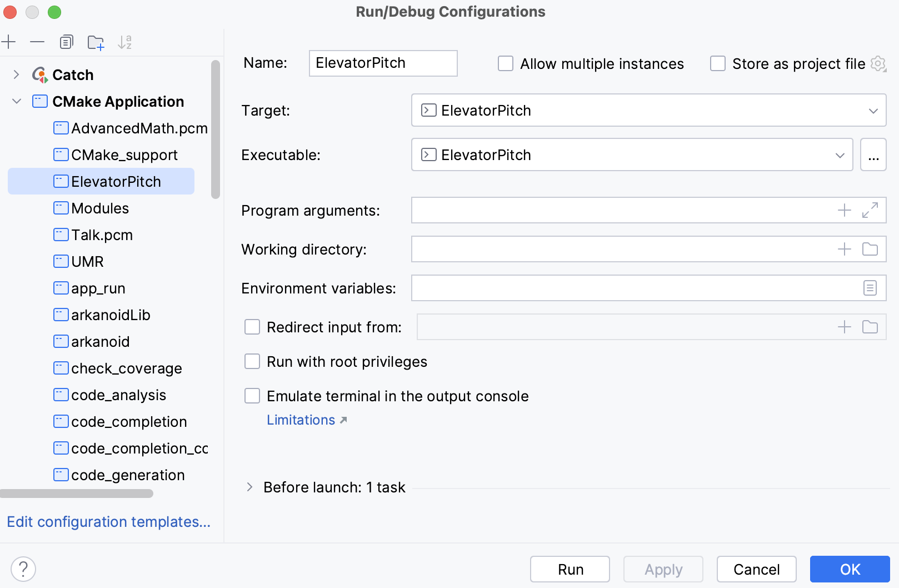Open the environment variables editor
The image size is (899, 588).
(870, 288)
